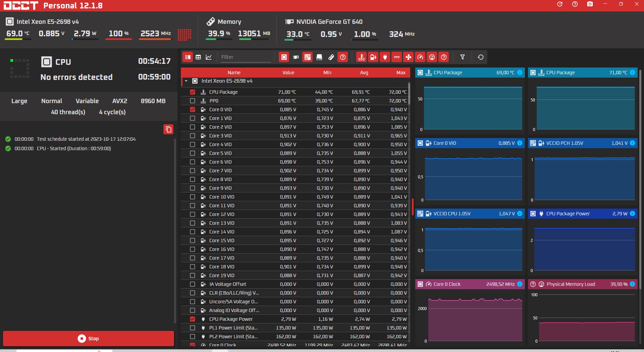This screenshot has height=352, width=644.
Task: Toggle the clock speed gauge filter icon
Action: [x=420, y=57]
